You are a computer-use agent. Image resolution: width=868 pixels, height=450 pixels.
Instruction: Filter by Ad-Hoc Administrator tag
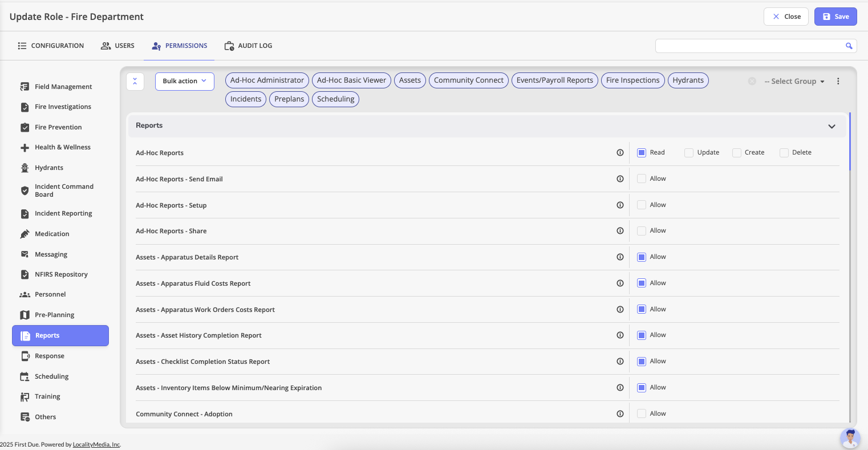click(267, 80)
